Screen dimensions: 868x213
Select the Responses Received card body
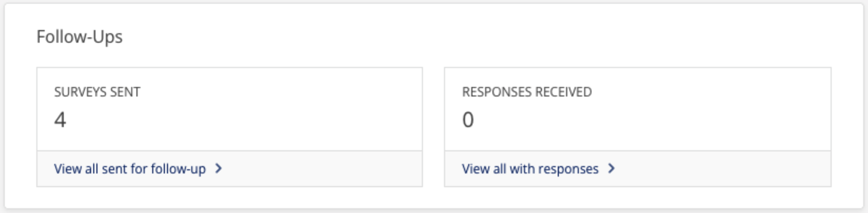[638, 109]
